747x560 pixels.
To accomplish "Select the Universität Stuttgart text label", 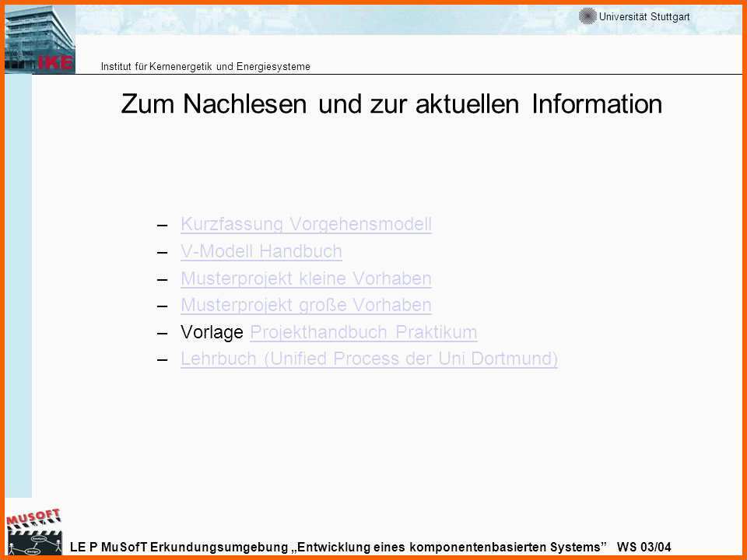I will pyautogui.click(x=644, y=17).
